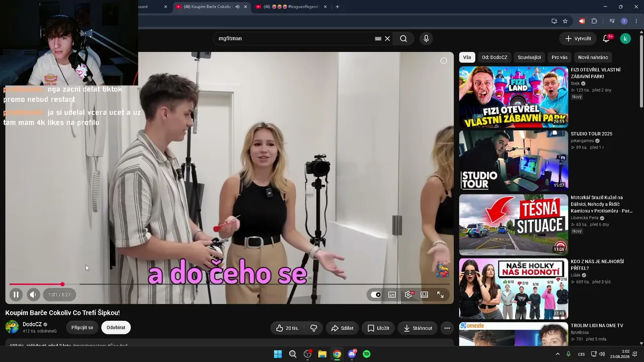Click the Sdílet share button
Viewport: 644px width, 362px height.
pos(342,328)
